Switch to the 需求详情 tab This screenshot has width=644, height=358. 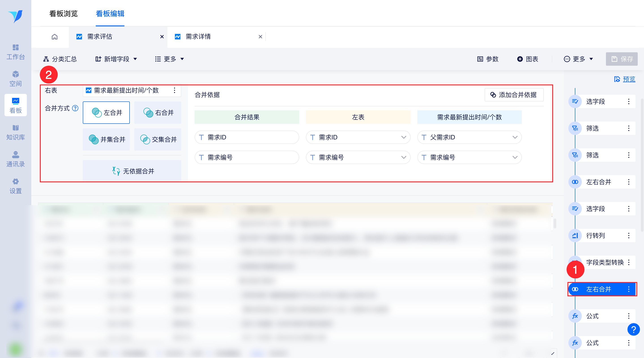198,37
